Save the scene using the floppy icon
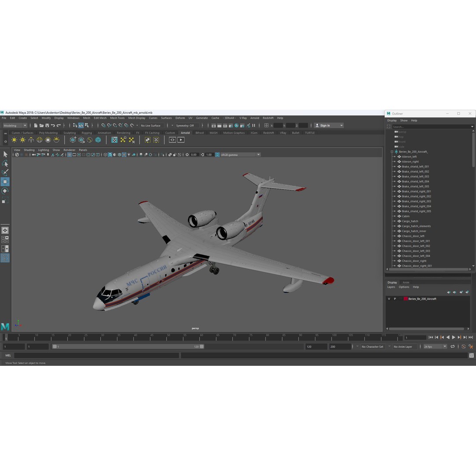This screenshot has height=476, width=476. 47,125
